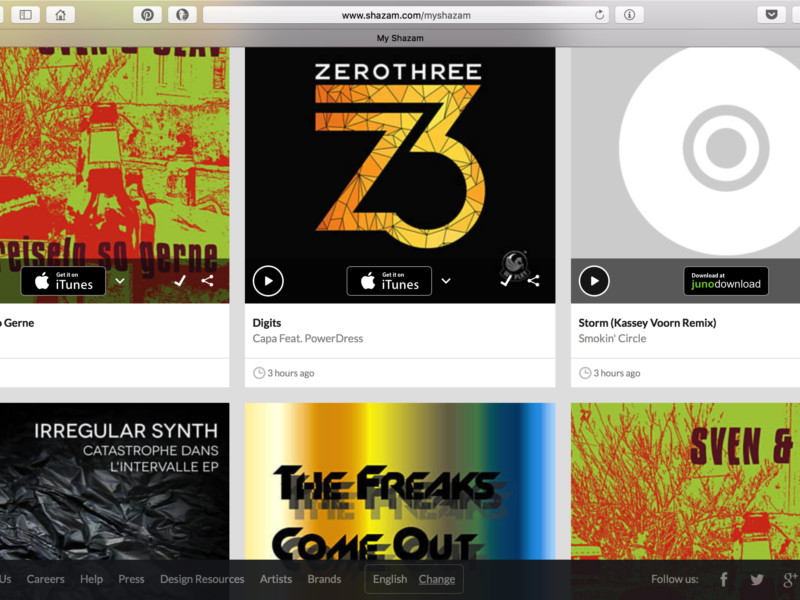Share the So Gerne track

pos(207,281)
